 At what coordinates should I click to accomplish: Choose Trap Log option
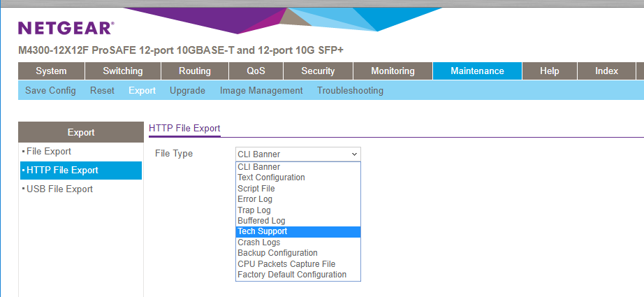(x=298, y=210)
